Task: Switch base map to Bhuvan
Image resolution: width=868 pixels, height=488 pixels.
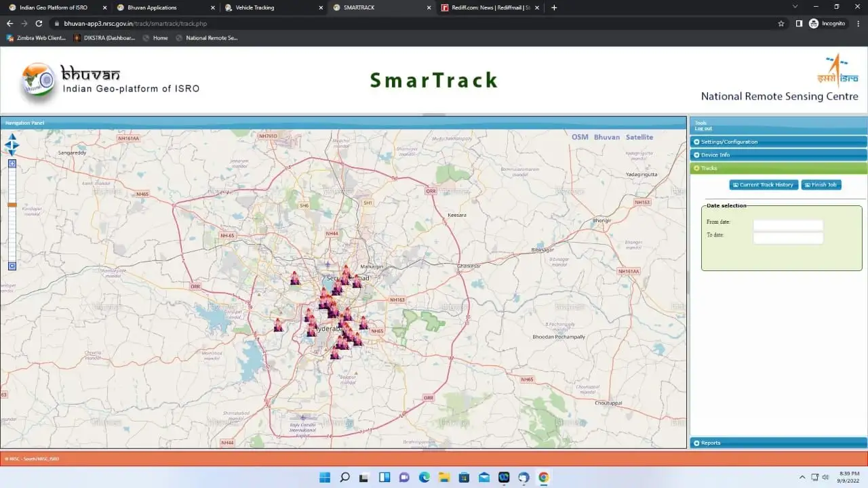Action: click(607, 137)
